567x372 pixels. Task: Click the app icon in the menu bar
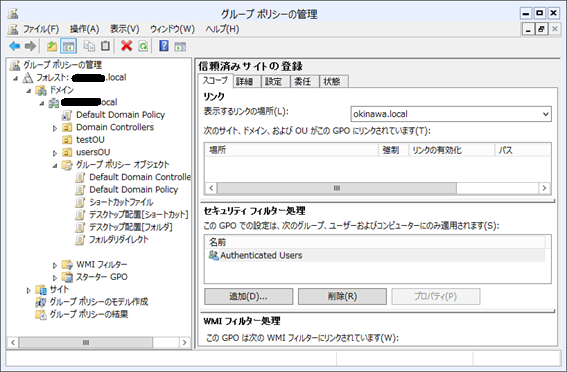(x=13, y=29)
